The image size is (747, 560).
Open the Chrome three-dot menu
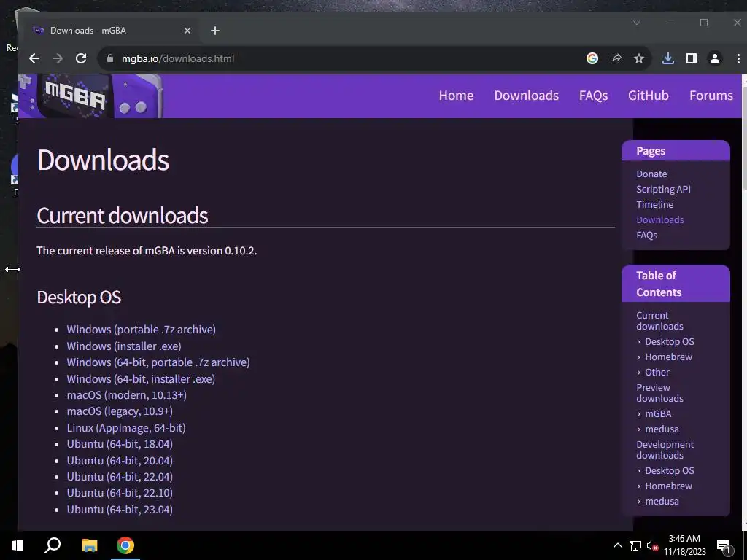coord(738,58)
